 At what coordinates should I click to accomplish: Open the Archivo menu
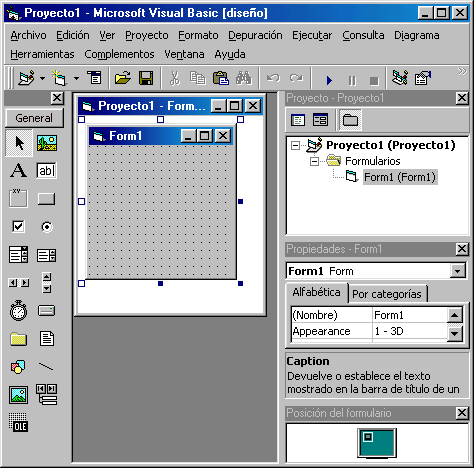[28, 35]
